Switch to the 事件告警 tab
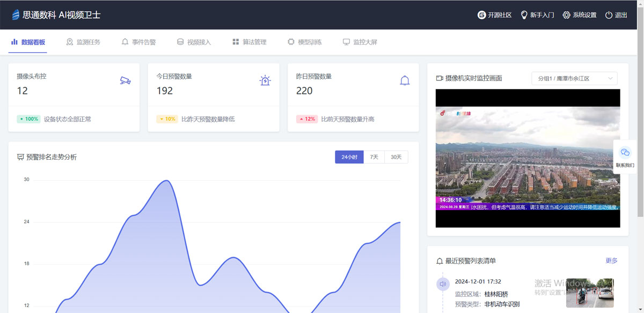This screenshot has width=644, height=313. 138,42
